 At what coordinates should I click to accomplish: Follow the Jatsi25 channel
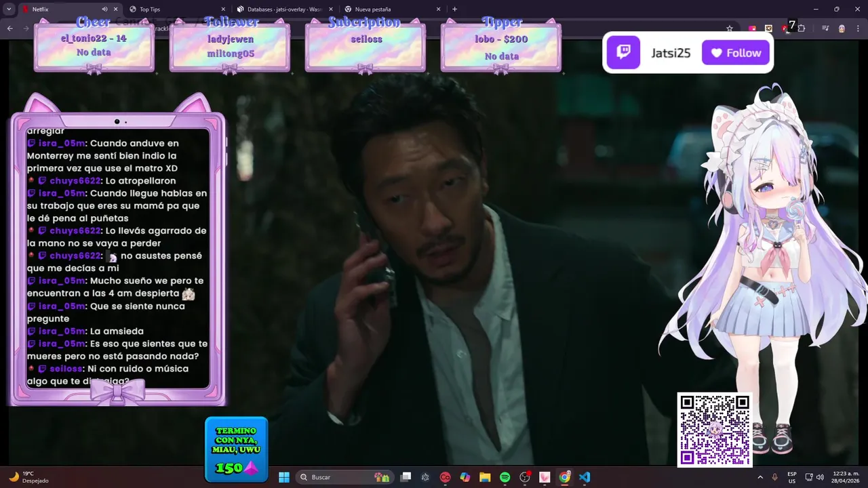tap(736, 53)
